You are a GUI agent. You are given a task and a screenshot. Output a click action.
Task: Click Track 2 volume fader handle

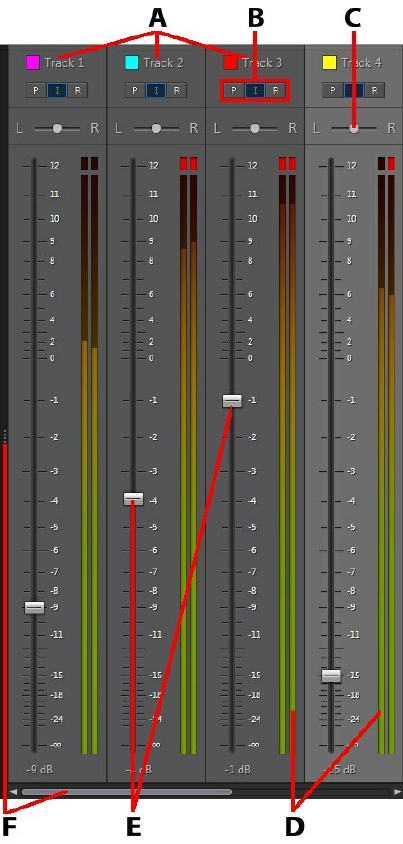pyautogui.click(x=133, y=499)
